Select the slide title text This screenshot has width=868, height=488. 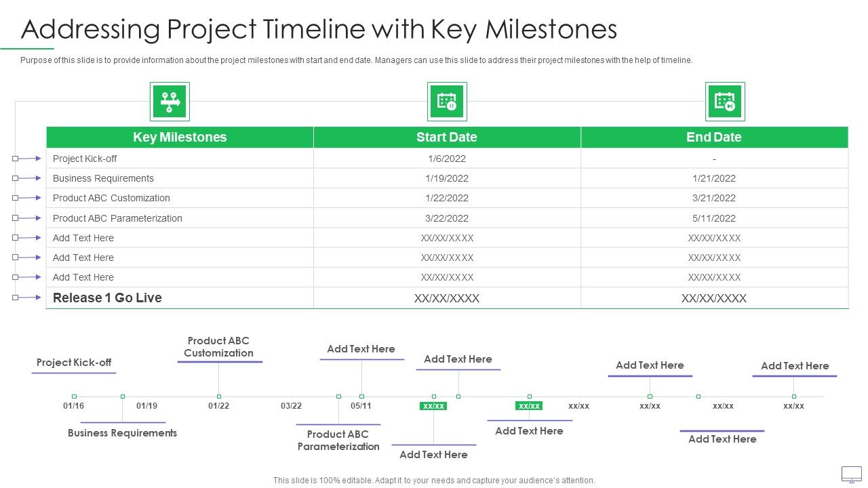(319, 29)
